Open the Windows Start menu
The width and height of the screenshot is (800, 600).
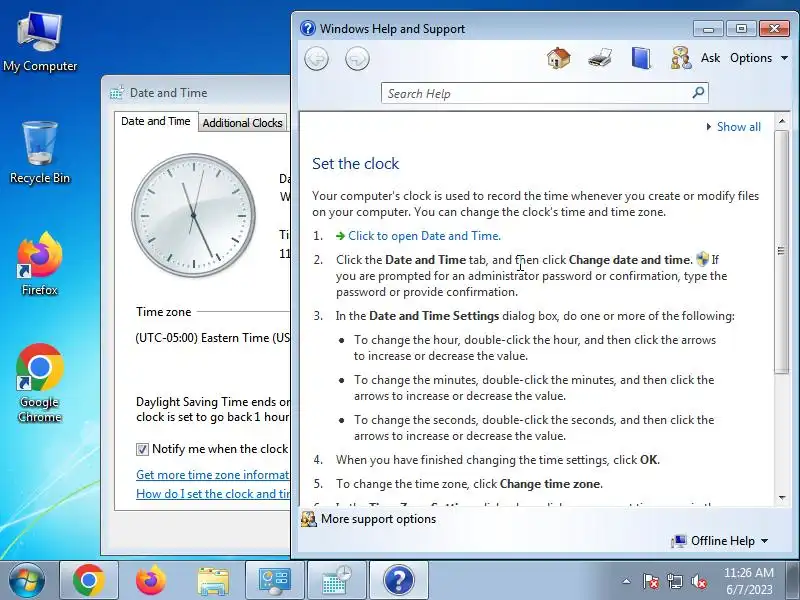point(27,580)
